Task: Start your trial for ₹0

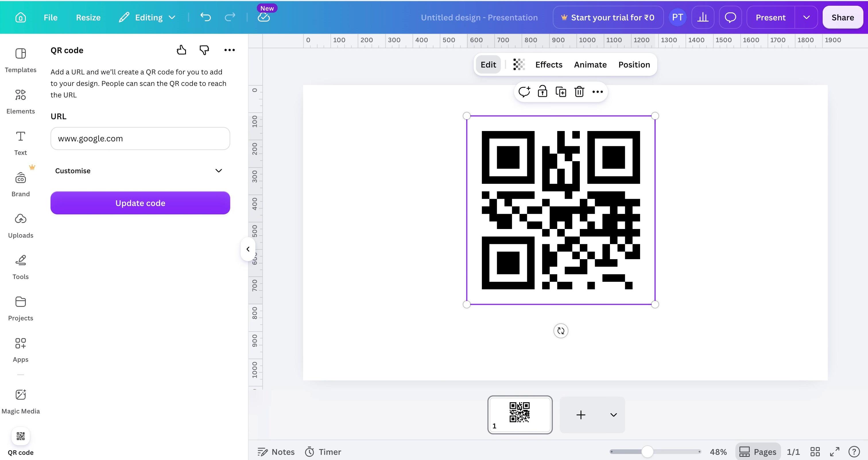Action: tap(608, 17)
